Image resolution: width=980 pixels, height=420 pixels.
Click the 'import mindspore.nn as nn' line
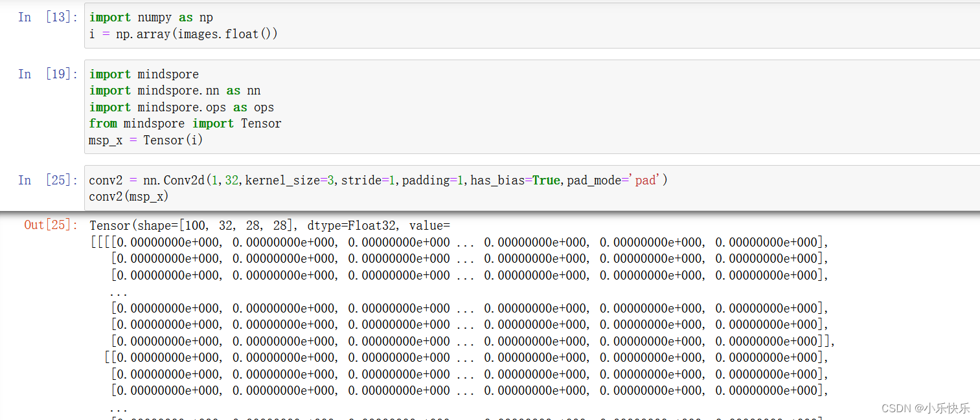(174, 90)
